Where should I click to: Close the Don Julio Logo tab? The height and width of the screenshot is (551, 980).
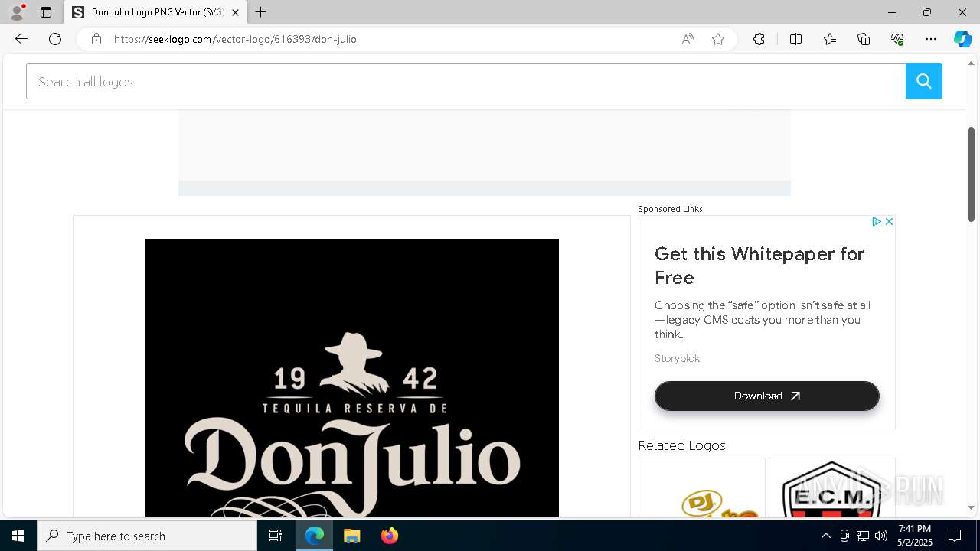(x=235, y=12)
